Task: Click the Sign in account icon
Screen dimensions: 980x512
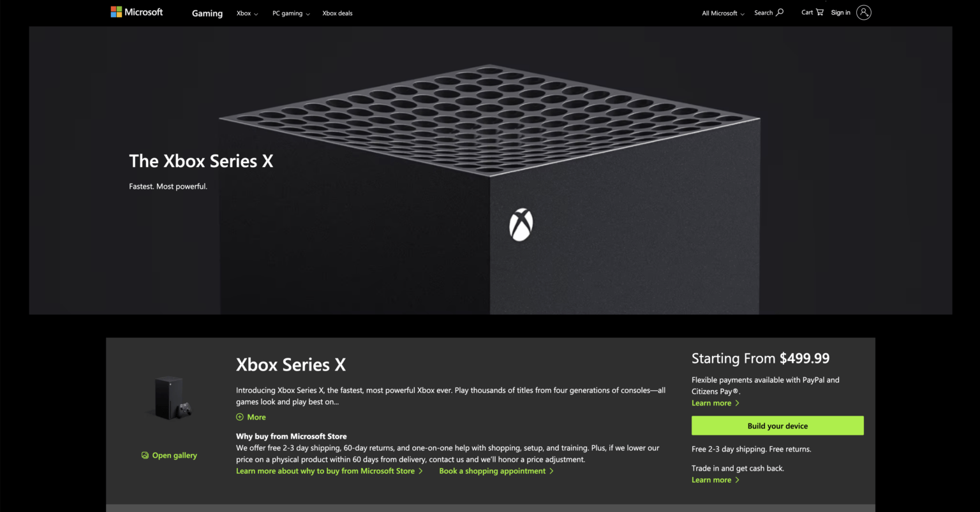Action: [x=865, y=12]
